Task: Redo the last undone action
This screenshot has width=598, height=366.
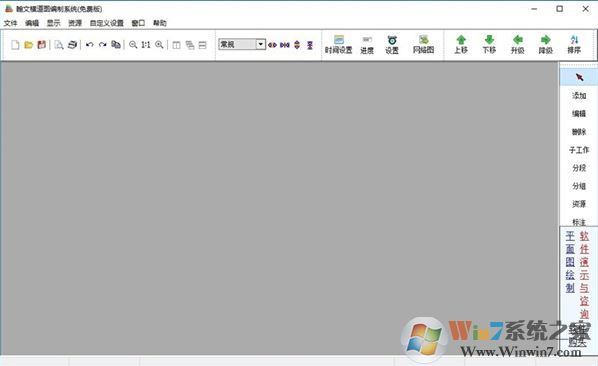Action: (x=103, y=45)
